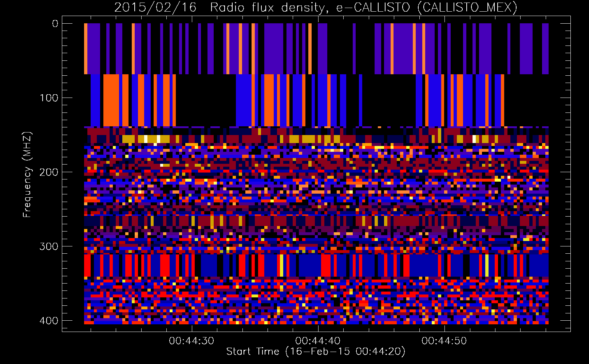Click the 00:44:30 time tick label
589x364 pixels.
click(x=191, y=341)
